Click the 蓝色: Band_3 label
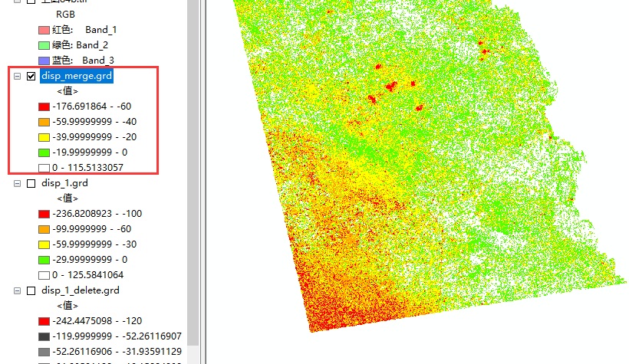 pos(83,60)
